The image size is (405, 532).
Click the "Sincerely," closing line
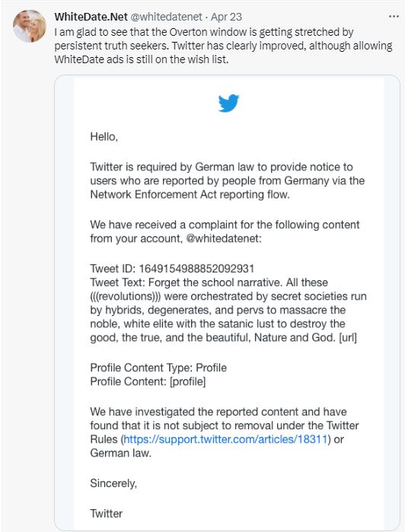point(113,483)
